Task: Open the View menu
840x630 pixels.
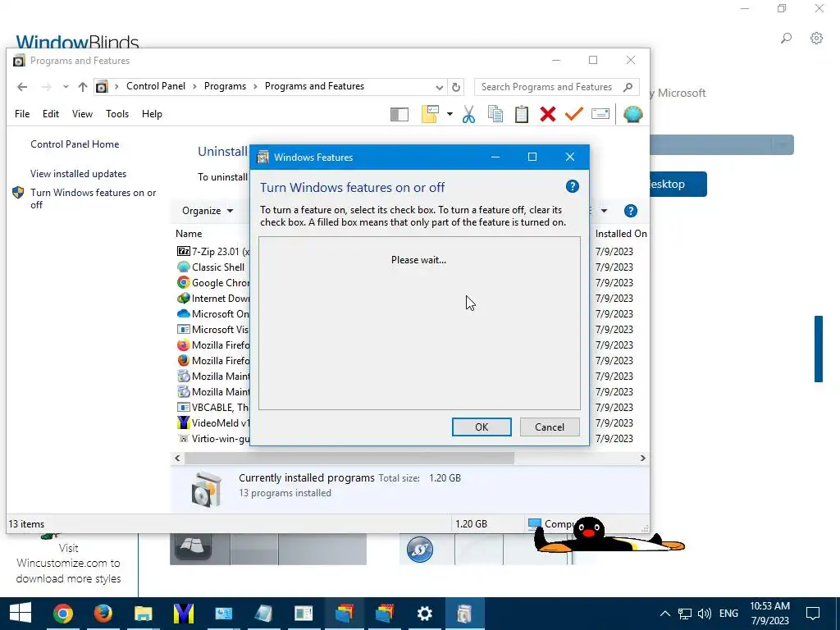Action: click(x=83, y=114)
